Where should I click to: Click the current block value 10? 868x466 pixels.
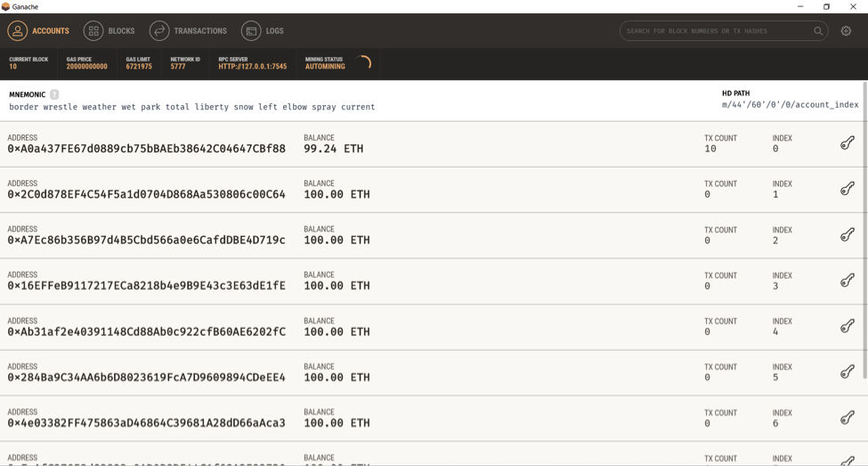(x=12, y=67)
